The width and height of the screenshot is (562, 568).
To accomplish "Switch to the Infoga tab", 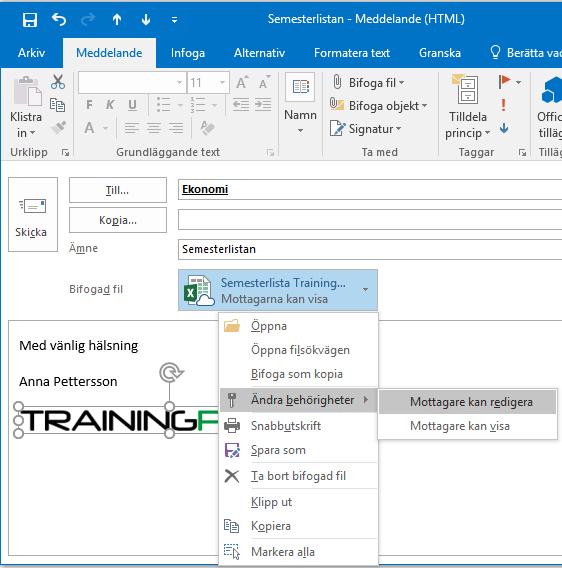I will click(x=188, y=53).
